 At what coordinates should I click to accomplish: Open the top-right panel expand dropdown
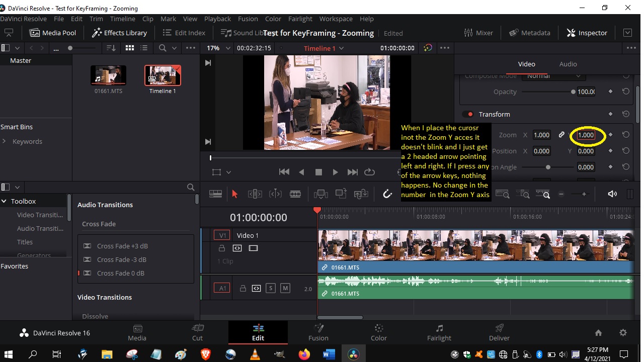coord(627,33)
